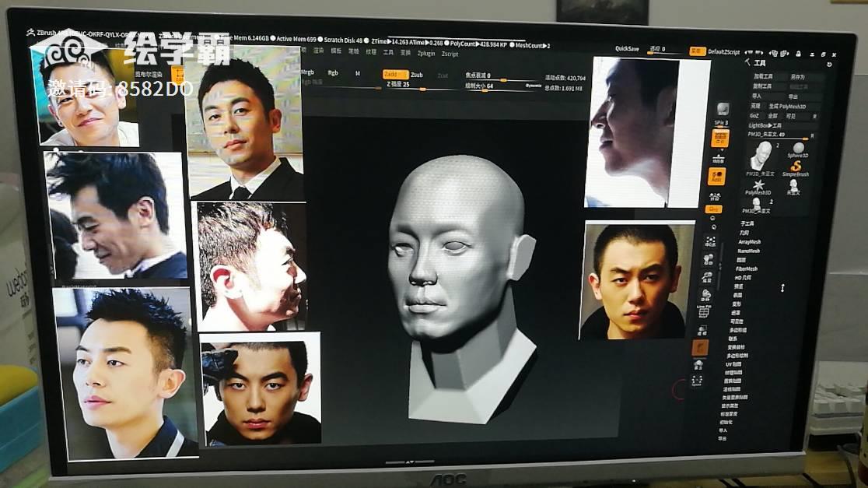Click the QuickSave button
This screenshot has height=488, width=868.
627,49
